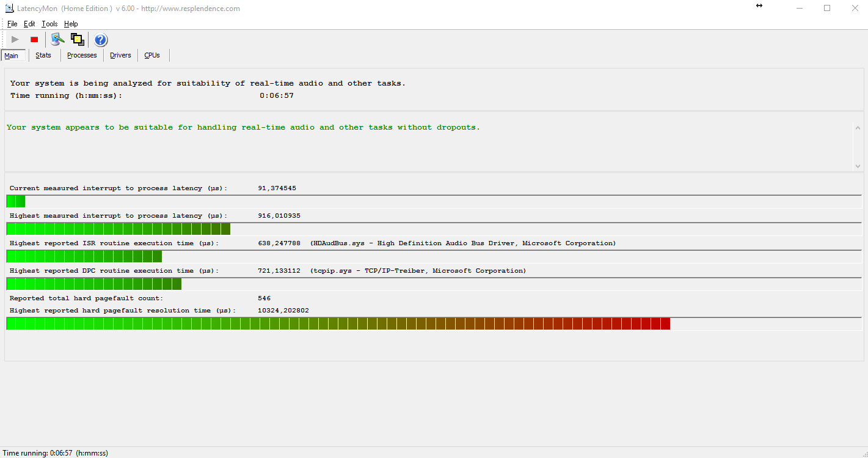Screen dimensions: 868x458
Task: Click the ISR routine execution time bar
Action: pyautogui.click(x=434, y=256)
